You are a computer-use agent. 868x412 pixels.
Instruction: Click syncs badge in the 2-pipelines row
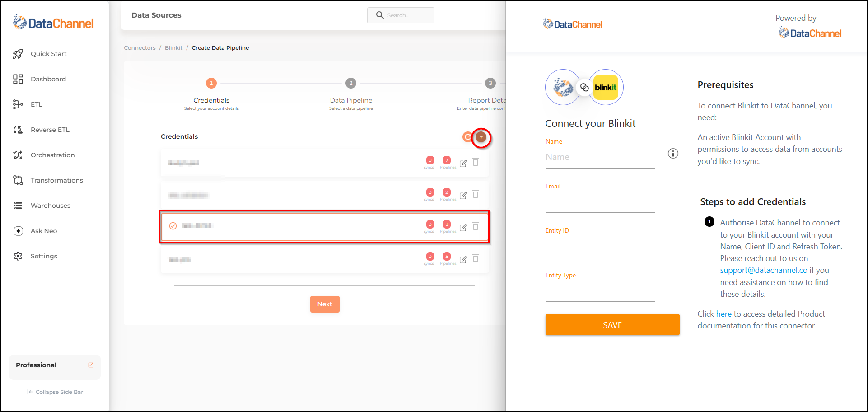click(x=430, y=192)
